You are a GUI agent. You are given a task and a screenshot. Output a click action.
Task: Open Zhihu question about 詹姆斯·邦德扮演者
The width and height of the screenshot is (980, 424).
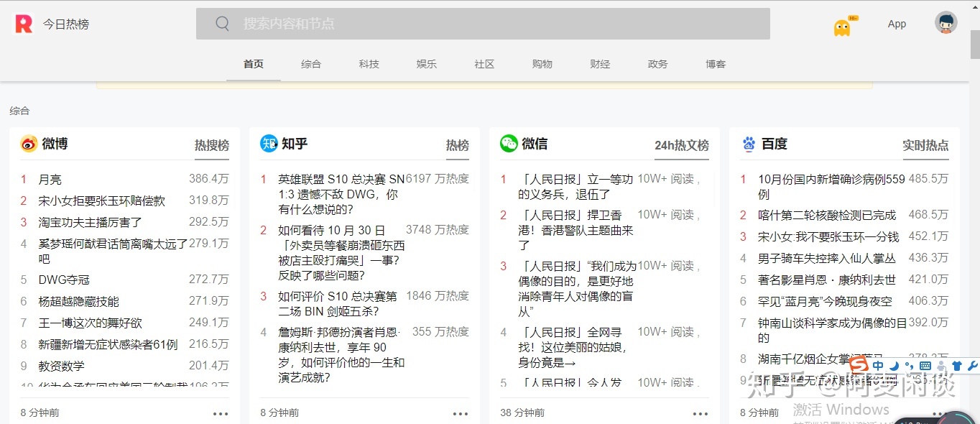(341, 354)
